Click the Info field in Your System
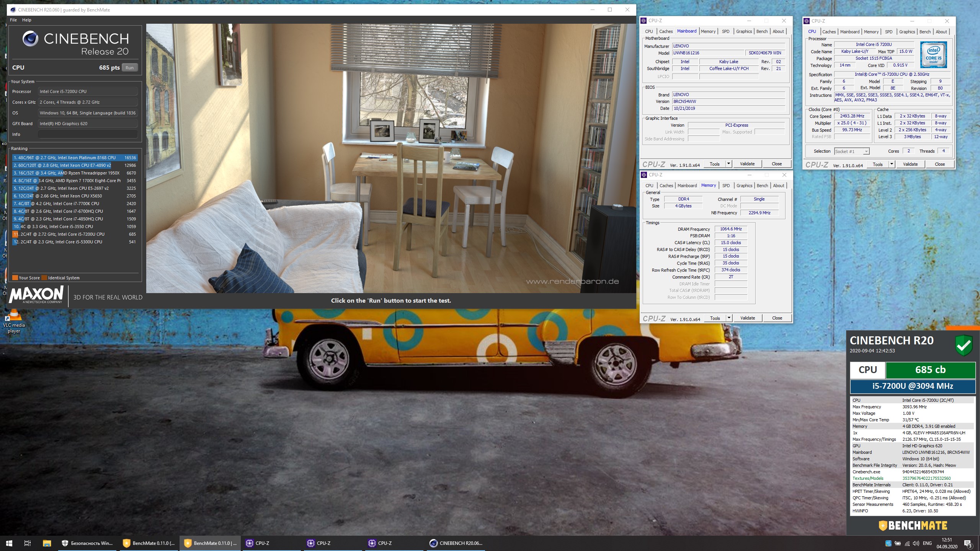Viewport: 980px width, 551px height. click(x=88, y=134)
